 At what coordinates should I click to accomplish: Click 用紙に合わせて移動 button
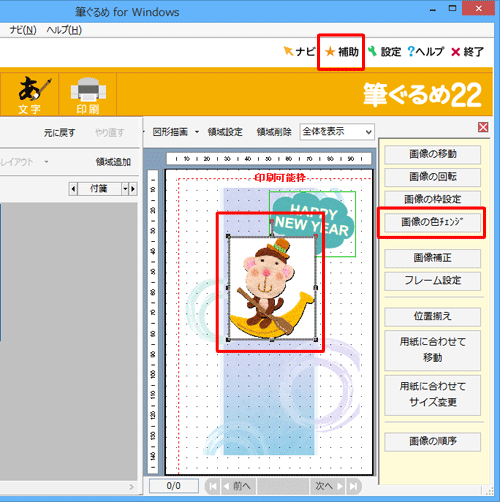433,350
